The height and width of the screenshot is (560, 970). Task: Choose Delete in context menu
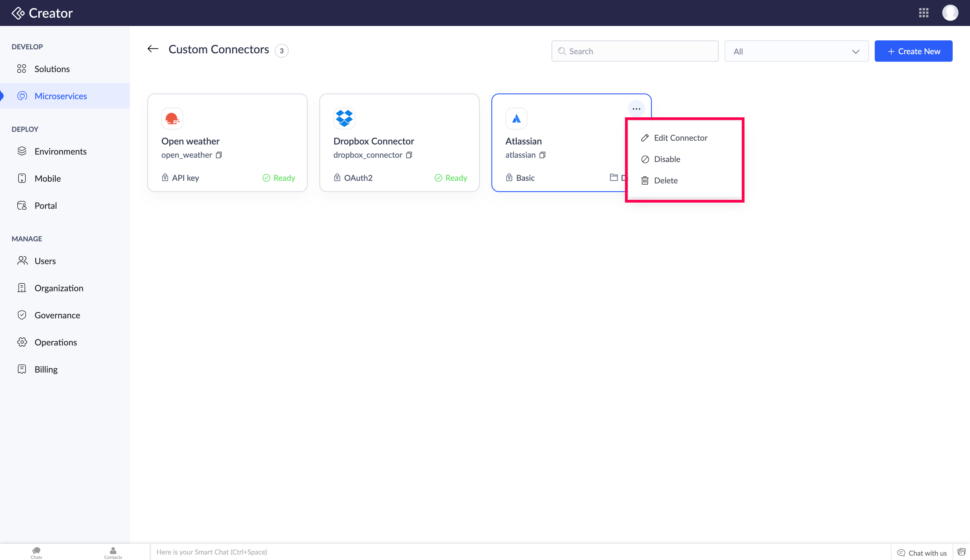pyautogui.click(x=665, y=181)
